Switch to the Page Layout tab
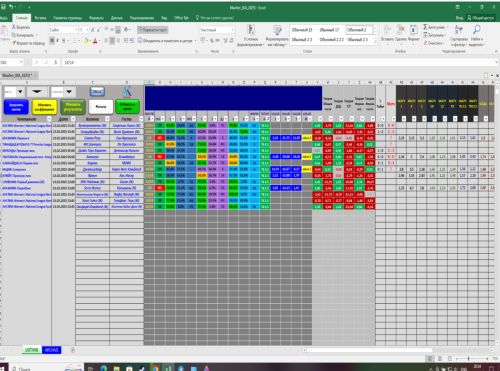500x371 pixels. (x=68, y=18)
